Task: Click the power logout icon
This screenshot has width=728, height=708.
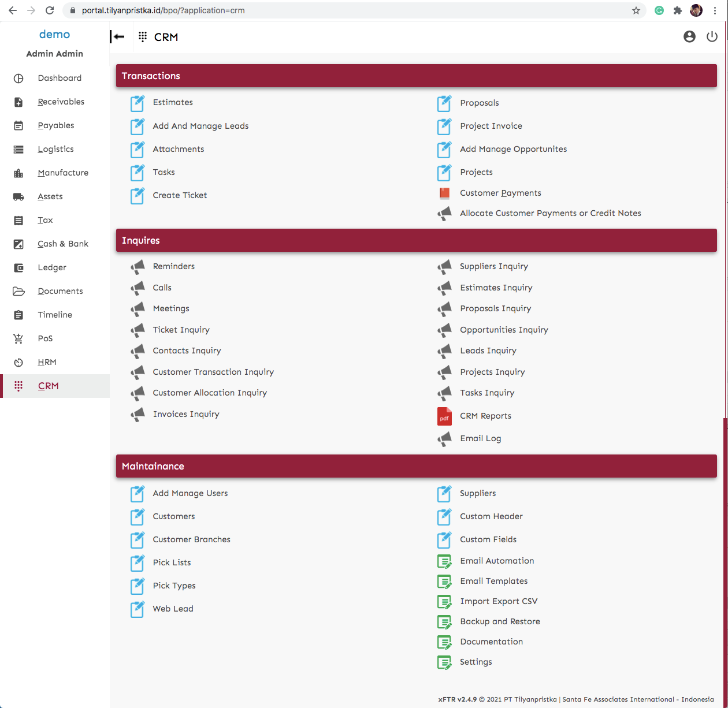Action: [712, 37]
